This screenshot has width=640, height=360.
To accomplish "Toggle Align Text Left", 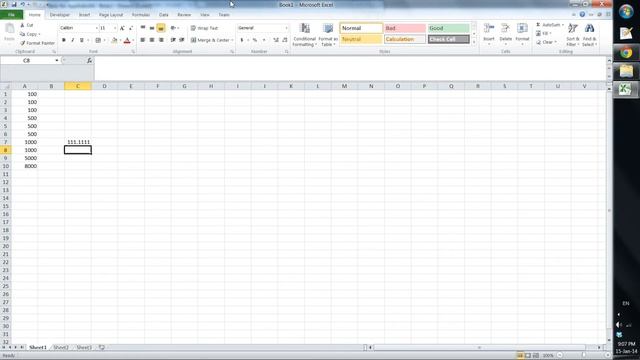I will pos(143,40).
